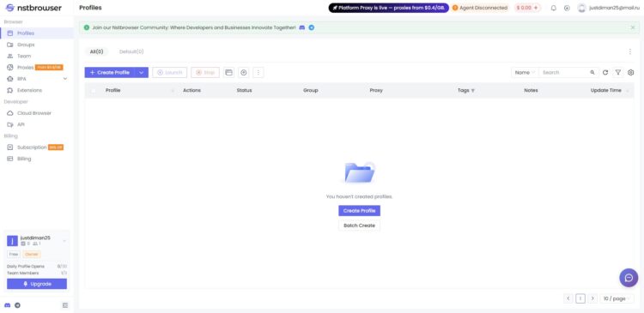Close the community announcement banner
This screenshot has height=313, width=644.
click(x=633, y=27)
